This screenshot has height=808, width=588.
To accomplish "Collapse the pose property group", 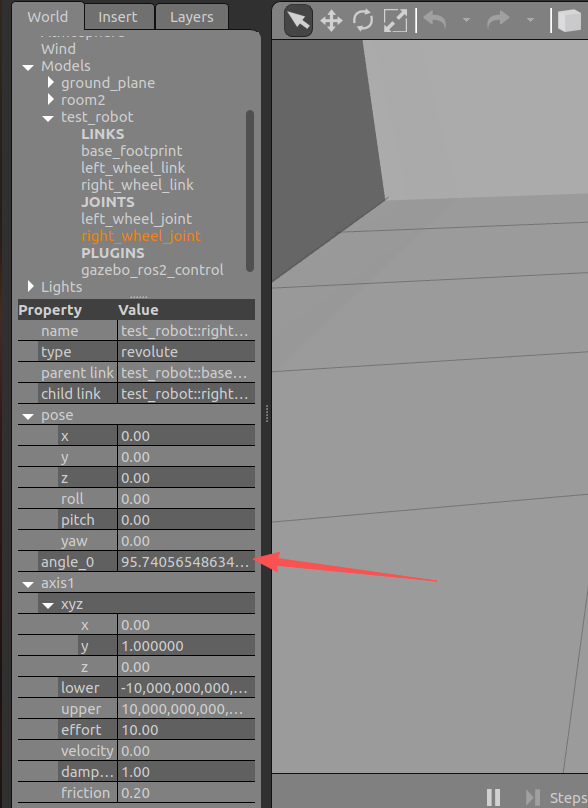I will [28, 416].
